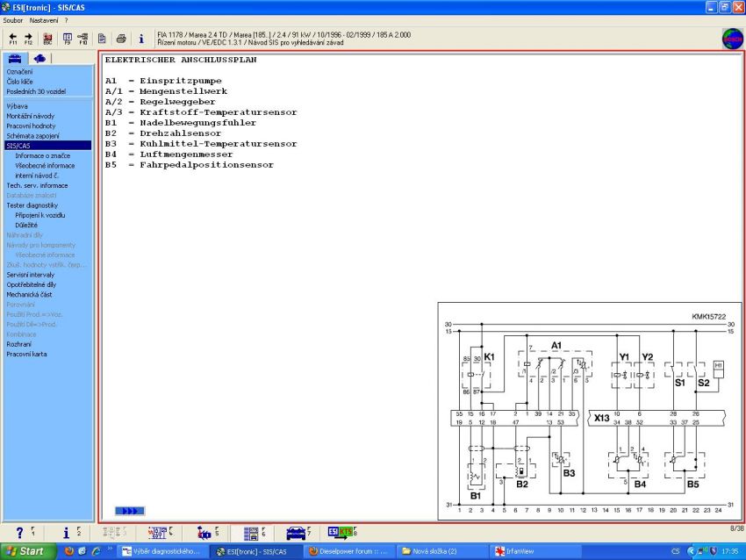The height and width of the screenshot is (560, 746).
Task: Click the KTS list icon F6
Action: (251, 533)
